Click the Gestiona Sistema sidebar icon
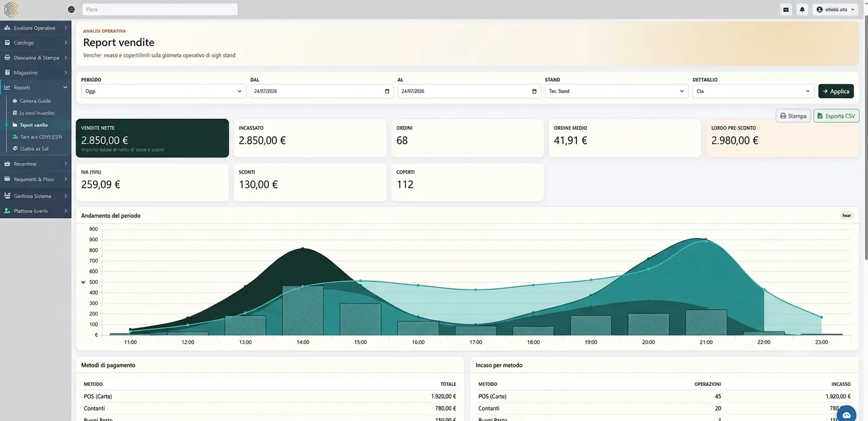Viewport: 868px width, 421px height. 7,196
